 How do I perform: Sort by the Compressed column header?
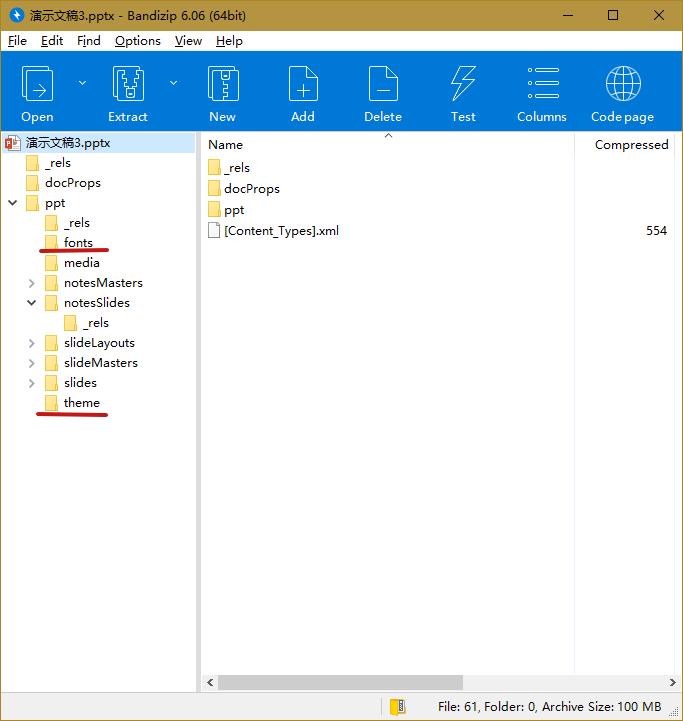[630, 145]
